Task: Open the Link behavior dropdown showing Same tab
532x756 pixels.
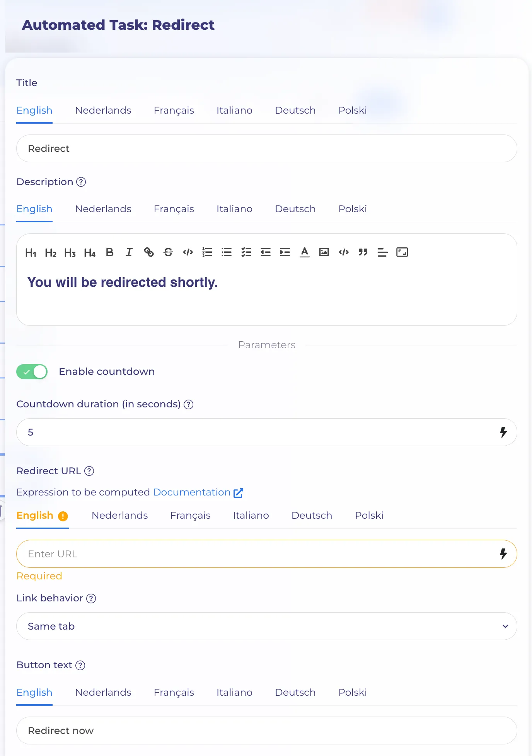Action: [x=266, y=626]
